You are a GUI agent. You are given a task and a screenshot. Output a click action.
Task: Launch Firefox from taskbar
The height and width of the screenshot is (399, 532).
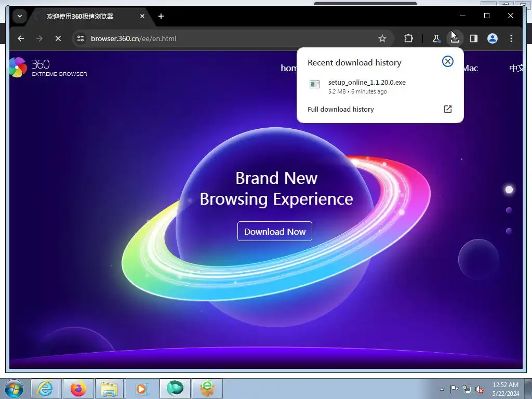pyautogui.click(x=78, y=389)
